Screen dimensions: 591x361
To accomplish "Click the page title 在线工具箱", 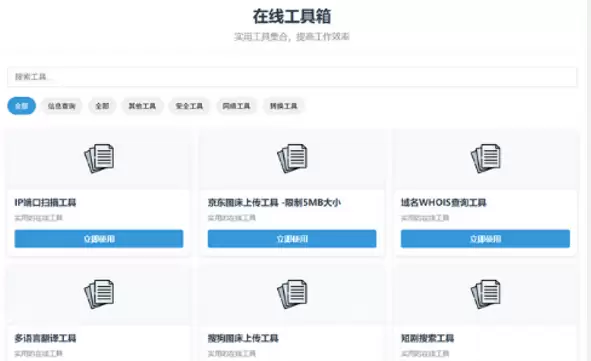I will [292, 16].
